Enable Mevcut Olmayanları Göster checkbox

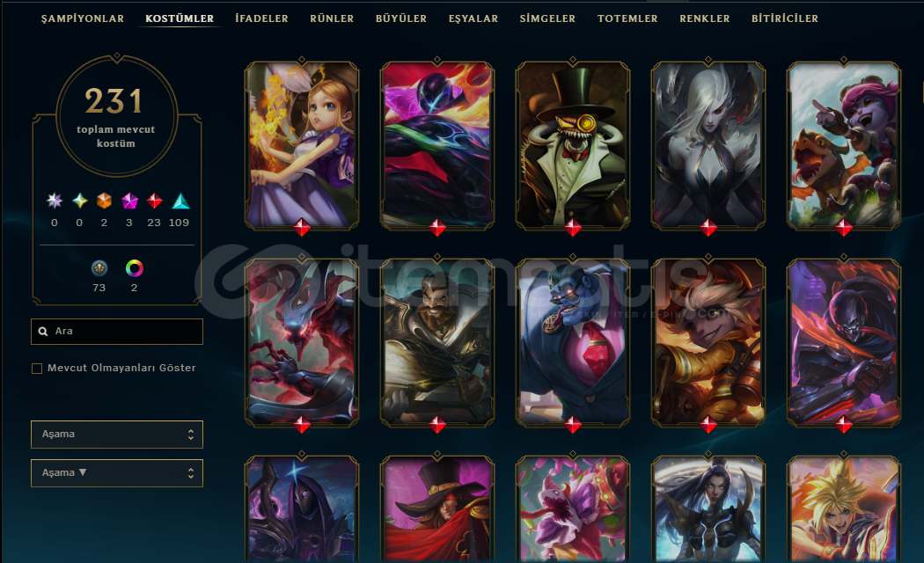pyautogui.click(x=37, y=369)
